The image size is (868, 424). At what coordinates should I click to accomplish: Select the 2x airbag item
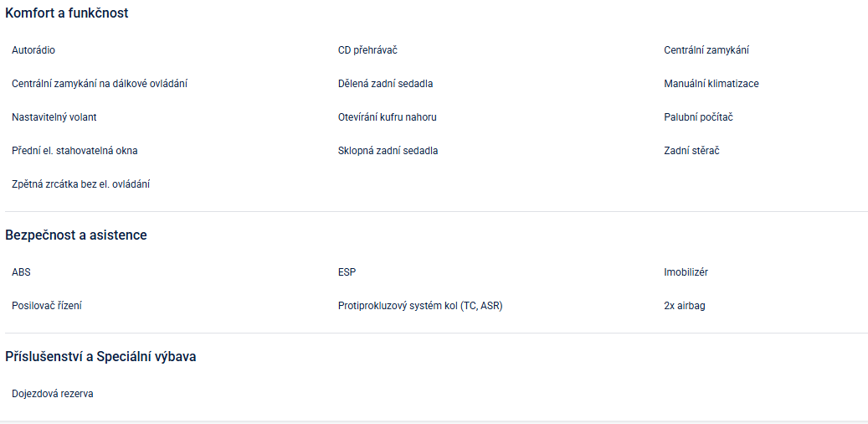[685, 306]
